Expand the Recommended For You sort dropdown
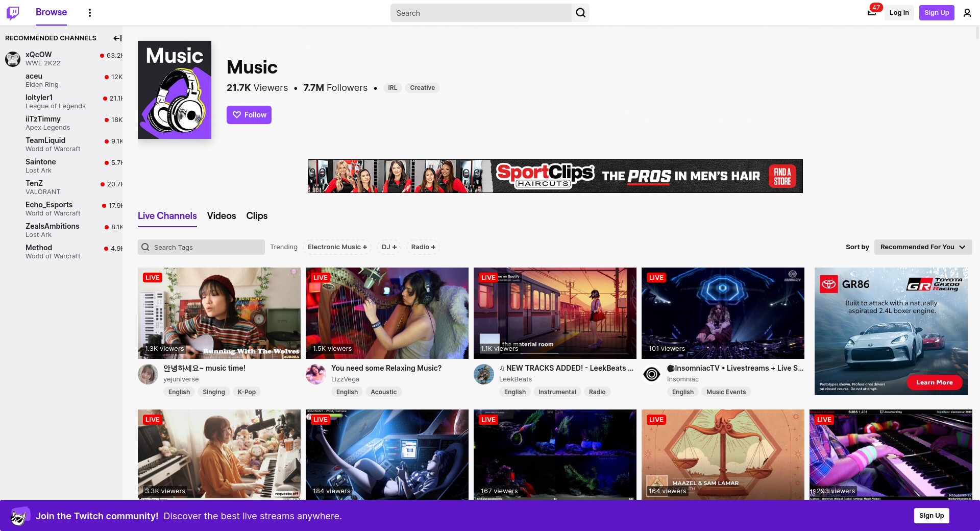 click(x=923, y=247)
